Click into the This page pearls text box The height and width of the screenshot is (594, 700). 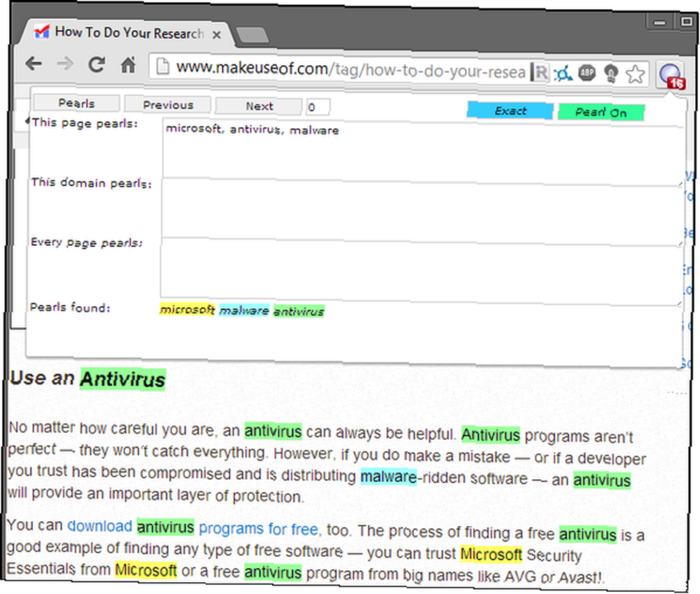tap(422, 151)
